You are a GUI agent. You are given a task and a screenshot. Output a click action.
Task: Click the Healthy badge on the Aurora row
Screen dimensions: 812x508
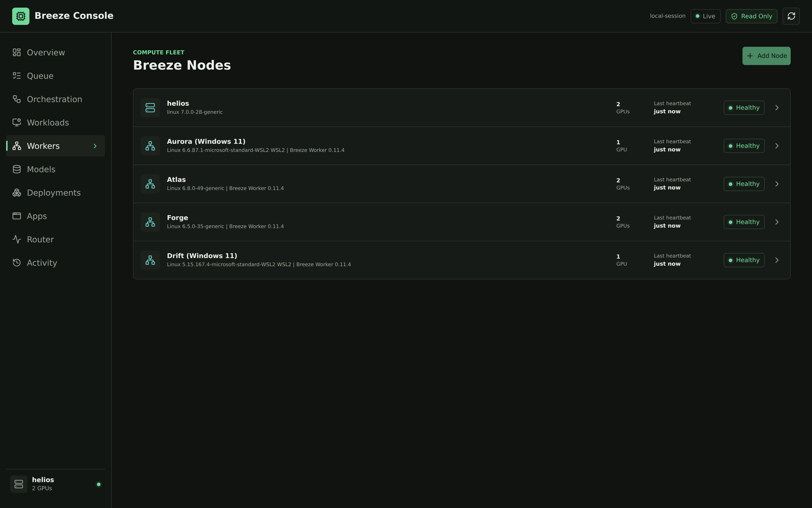coord(744,146)
